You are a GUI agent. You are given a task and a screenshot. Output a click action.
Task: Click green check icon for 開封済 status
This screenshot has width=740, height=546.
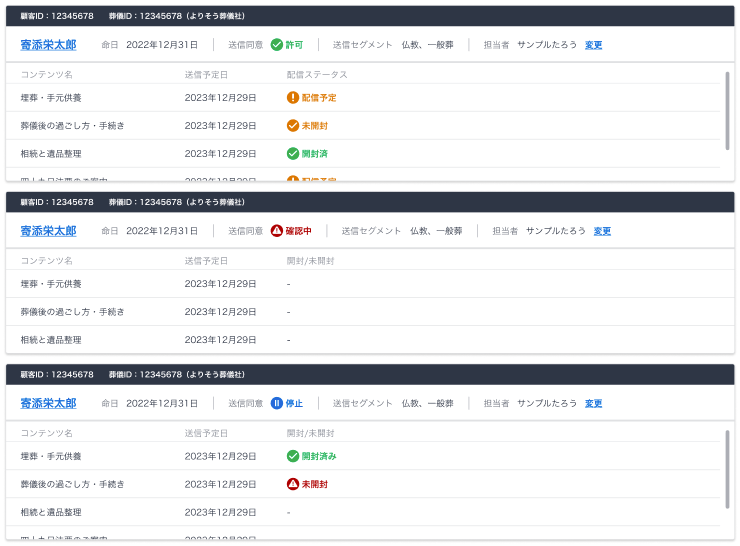[293, 153]
